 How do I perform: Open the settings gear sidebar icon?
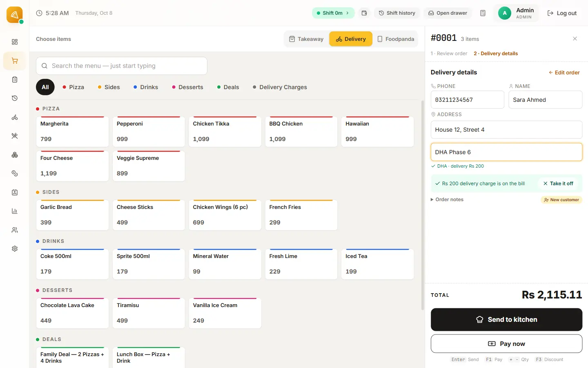[15, 249]
